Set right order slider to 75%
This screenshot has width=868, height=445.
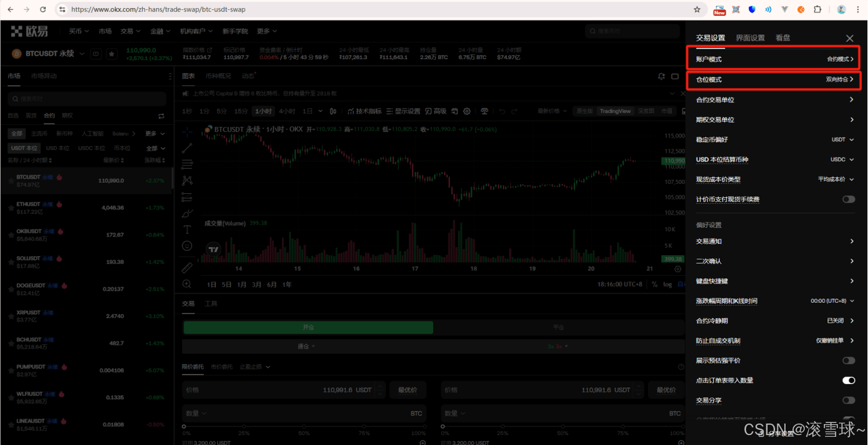tap(622, 426)
